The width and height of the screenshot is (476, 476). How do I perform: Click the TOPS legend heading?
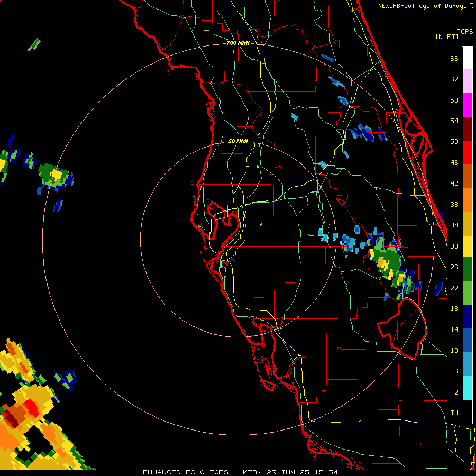pos(465,32)
